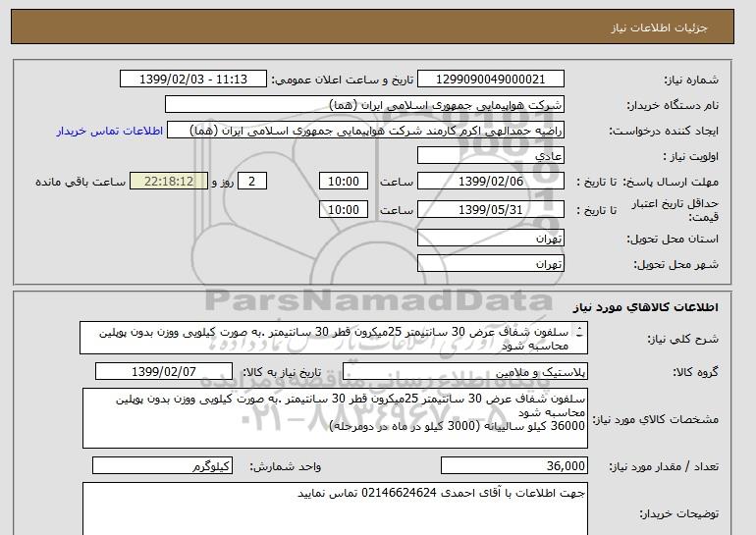Click the label مشخصات کالای مورد نیاز

tap(655, 419)
